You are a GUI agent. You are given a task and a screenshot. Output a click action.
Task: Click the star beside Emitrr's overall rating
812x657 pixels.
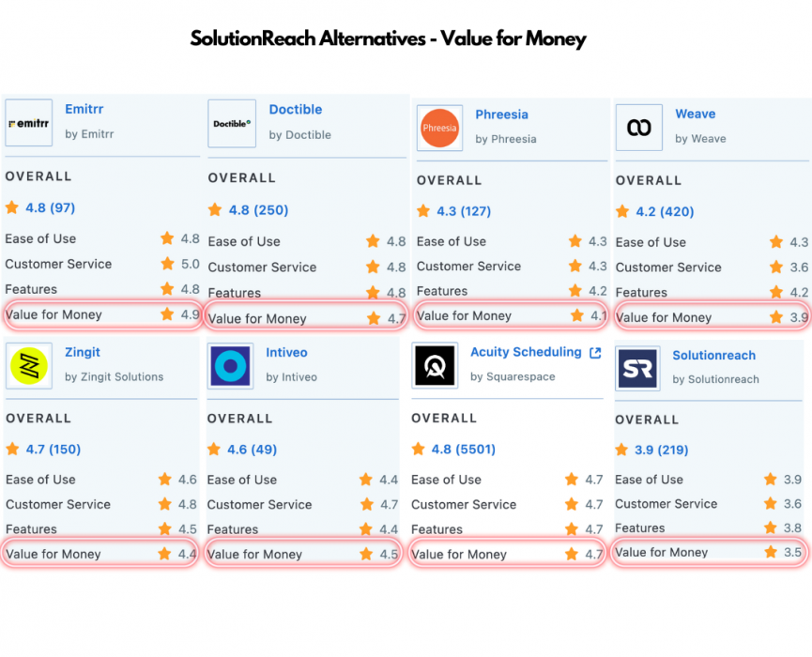click(x=13, y=207)
